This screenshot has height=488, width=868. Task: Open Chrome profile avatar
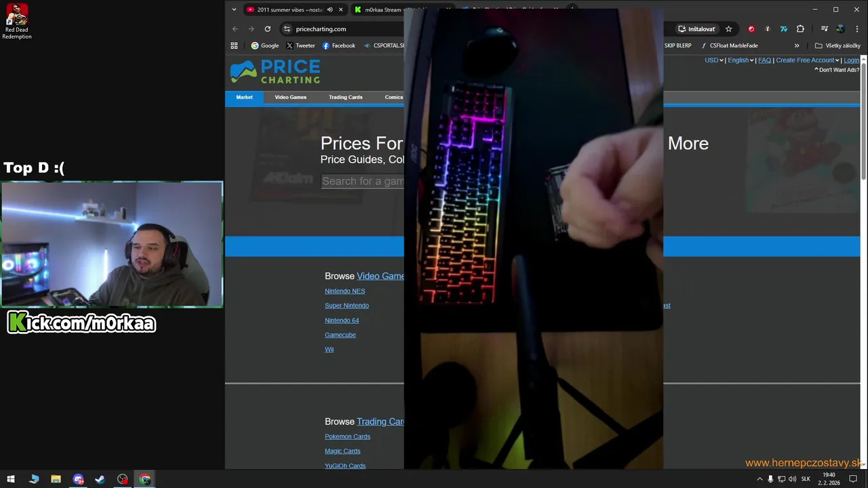pyautogui.click(x=840, y=29)
